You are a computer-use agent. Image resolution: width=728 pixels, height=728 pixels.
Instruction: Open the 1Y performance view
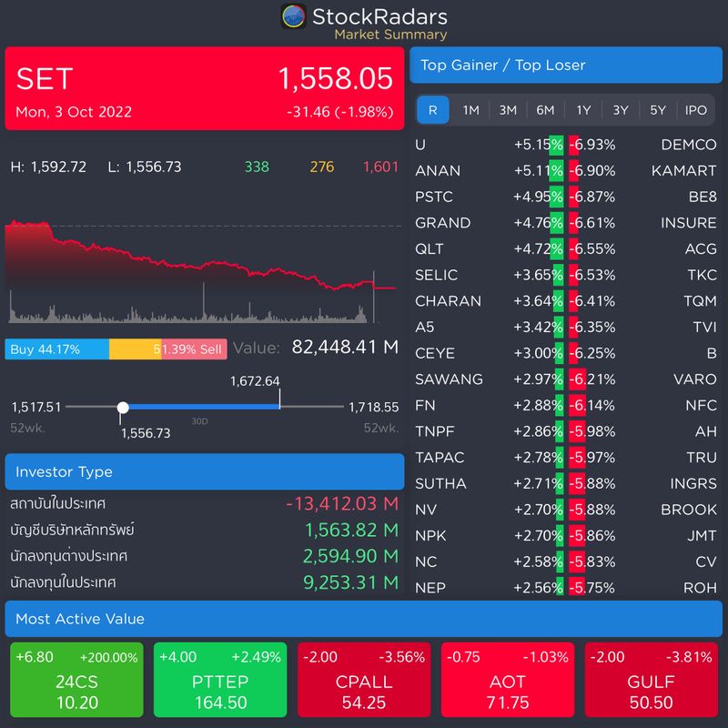[x=583, y=109]
